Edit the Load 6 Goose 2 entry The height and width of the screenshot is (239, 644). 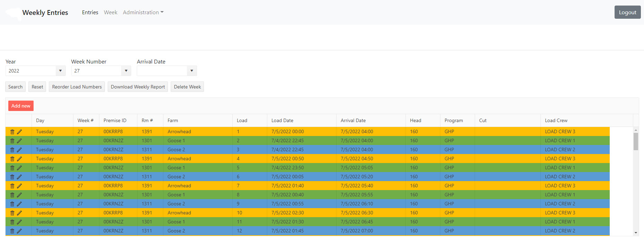pyautogui.click(x=19, y=177)
